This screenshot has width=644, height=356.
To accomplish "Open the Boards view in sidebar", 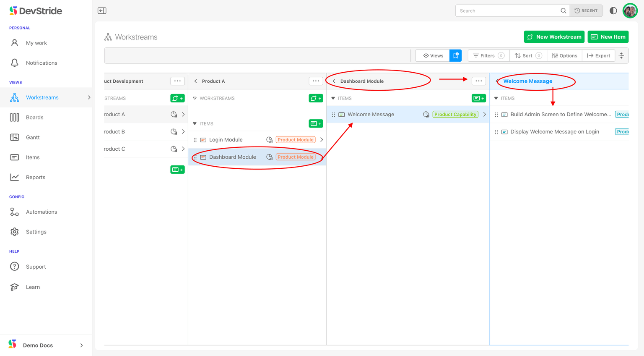I will pyautogui.click(x=34, y=118).
